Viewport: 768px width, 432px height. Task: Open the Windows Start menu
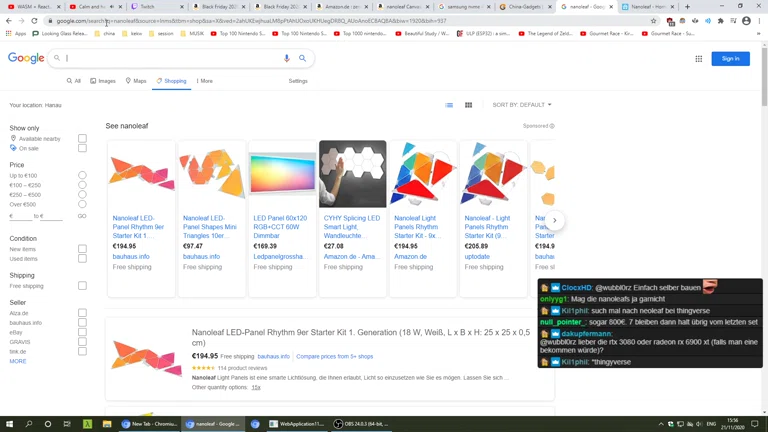coord(9,424)
